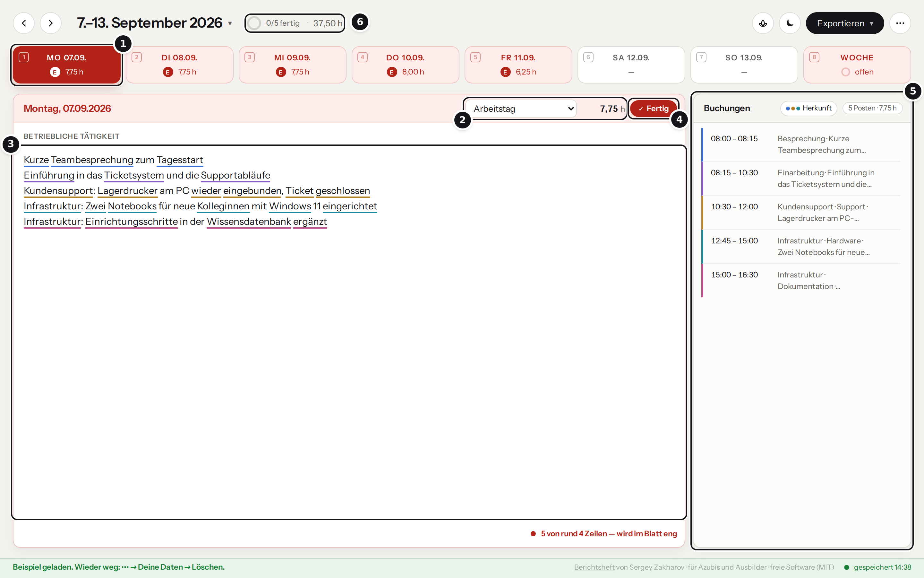The image size is (924, 578).
Task: Go to the next week arrow
Action: pos(50,23)
